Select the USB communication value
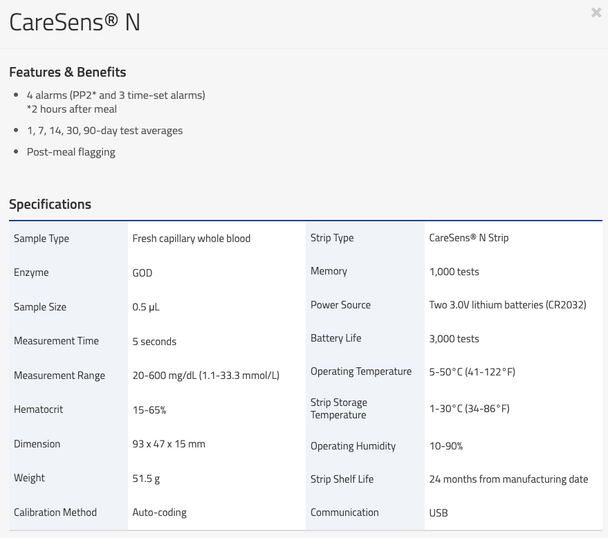 (x=438, y=512)
